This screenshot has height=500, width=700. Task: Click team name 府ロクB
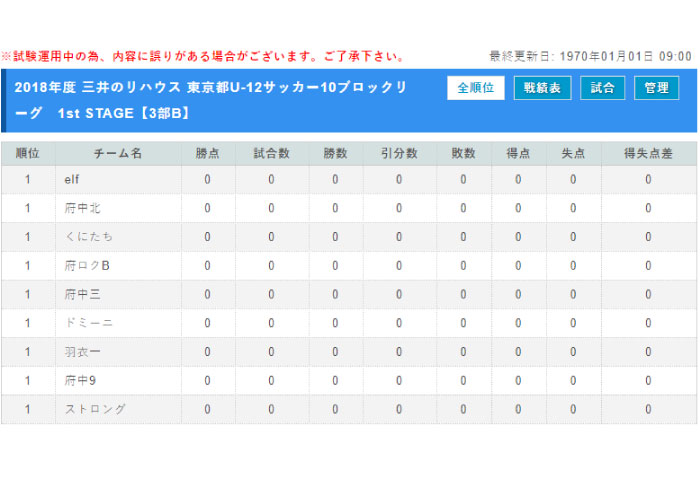pos(86,266)
